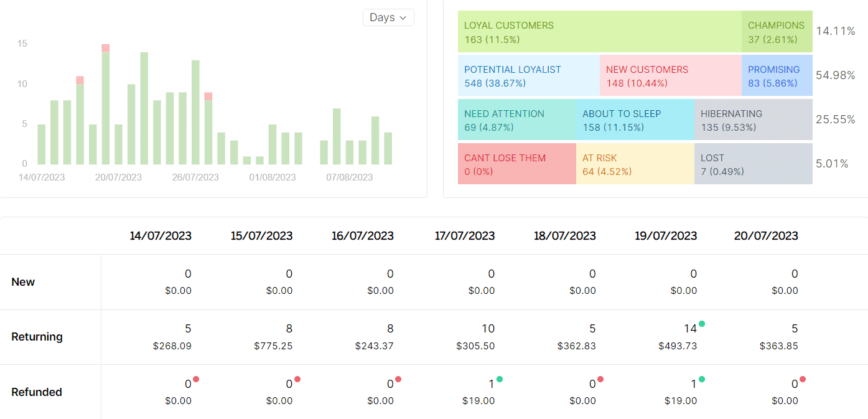The height and width of the screenshot is (419, 868).
Task: Click the $362.83 returning amount
Action: point(577,346)
